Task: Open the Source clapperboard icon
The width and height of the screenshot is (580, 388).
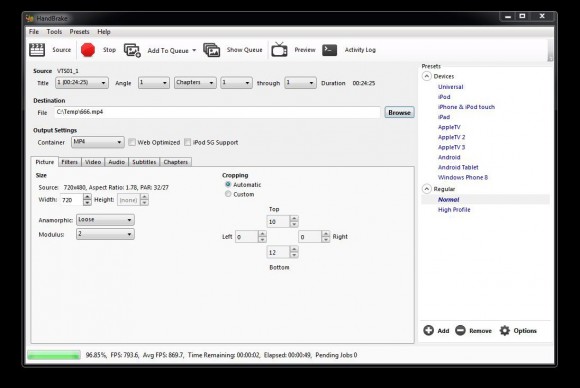Action: click(x=37, y=50)
